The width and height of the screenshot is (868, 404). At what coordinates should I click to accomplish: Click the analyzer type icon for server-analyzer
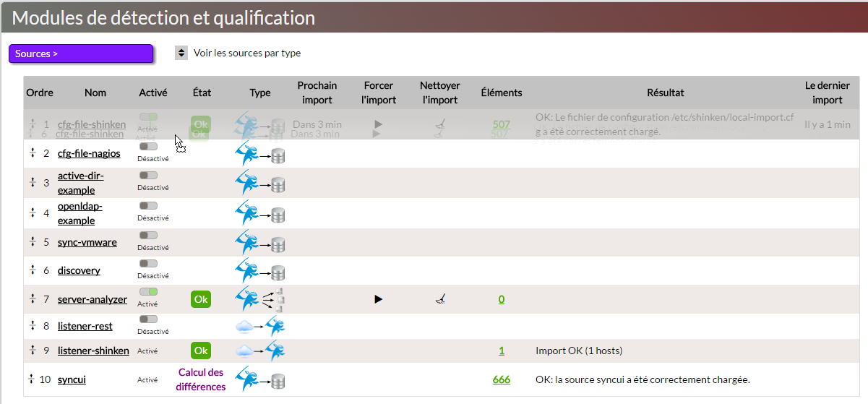[x=260, y=299]
